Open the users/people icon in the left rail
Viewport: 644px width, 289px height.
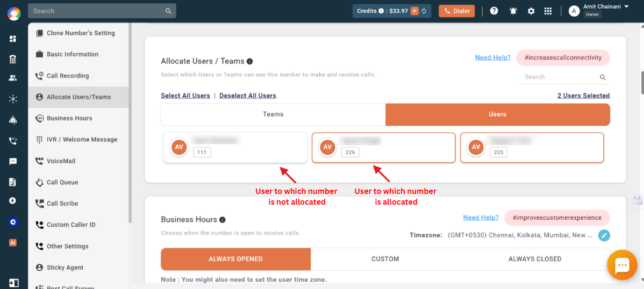[x=13, y=77]
